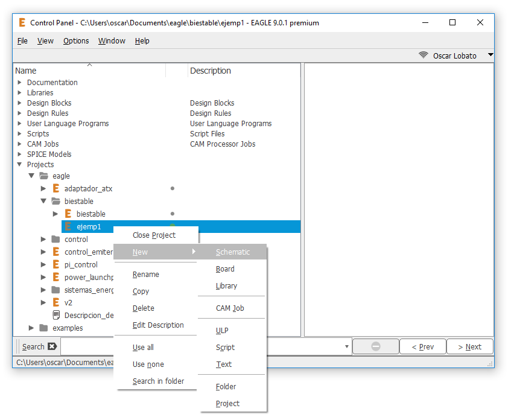The image size is (514, 420).
Task: Toggle the gray status dot beside biestable project
Action: click(173, 214)
